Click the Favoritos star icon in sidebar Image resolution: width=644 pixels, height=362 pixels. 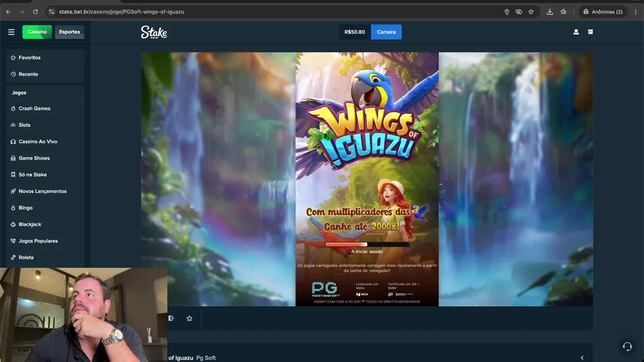[14, 58]
